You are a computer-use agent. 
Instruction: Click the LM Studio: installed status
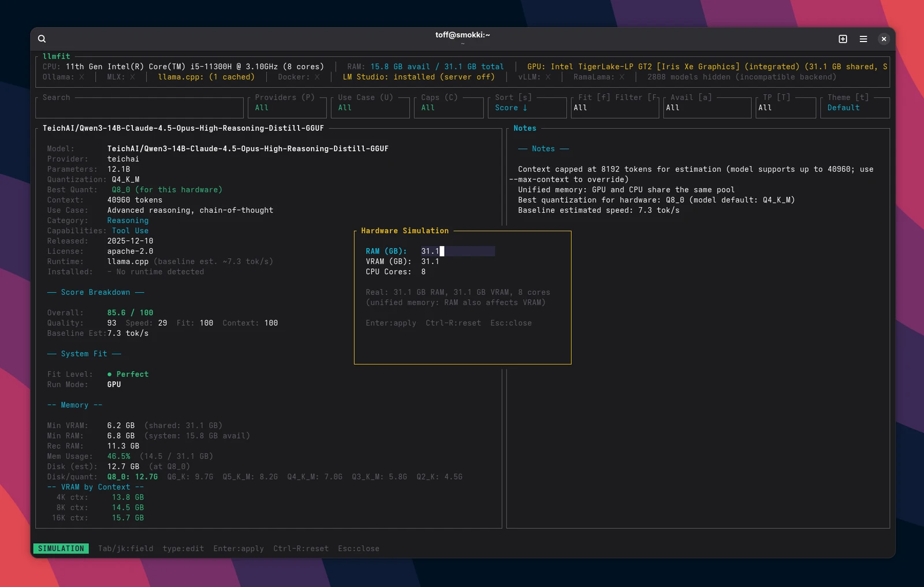419,77
